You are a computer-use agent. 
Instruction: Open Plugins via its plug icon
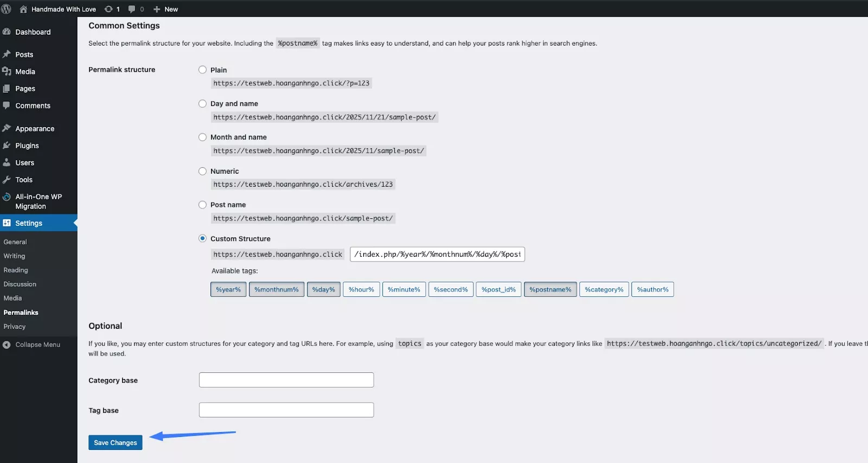pos(7,145)
